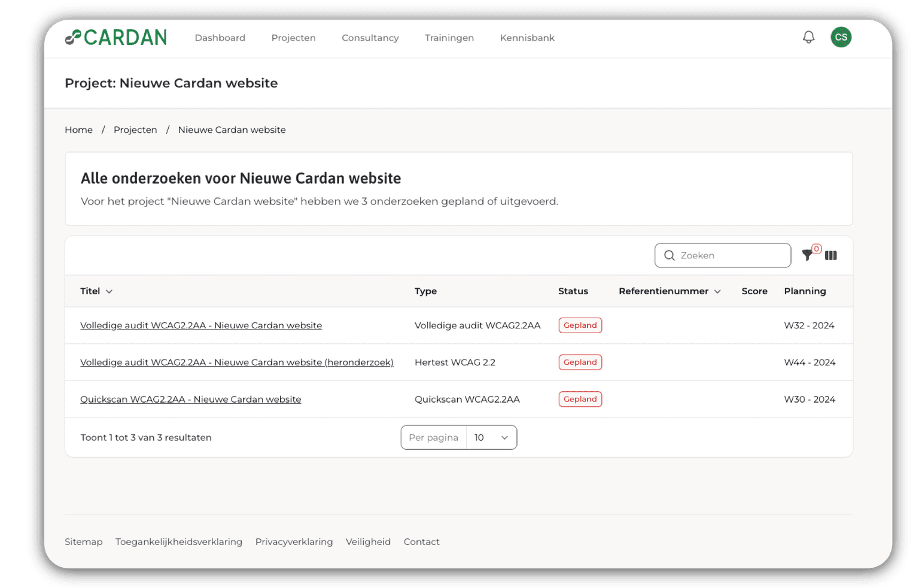Open the Quickscan WCAG2.2AA research link
Viewport: 919px width, 588px height.
[x=191, y=399]
